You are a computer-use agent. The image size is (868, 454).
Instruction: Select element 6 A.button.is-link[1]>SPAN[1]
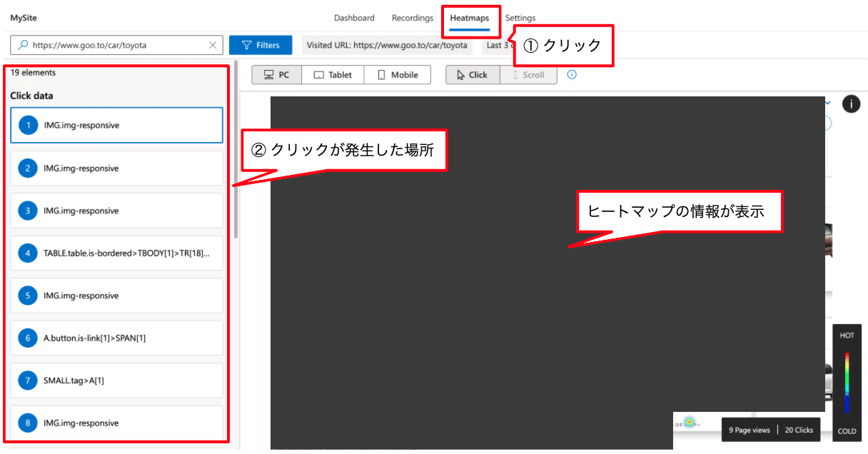[x=117, y=338]
